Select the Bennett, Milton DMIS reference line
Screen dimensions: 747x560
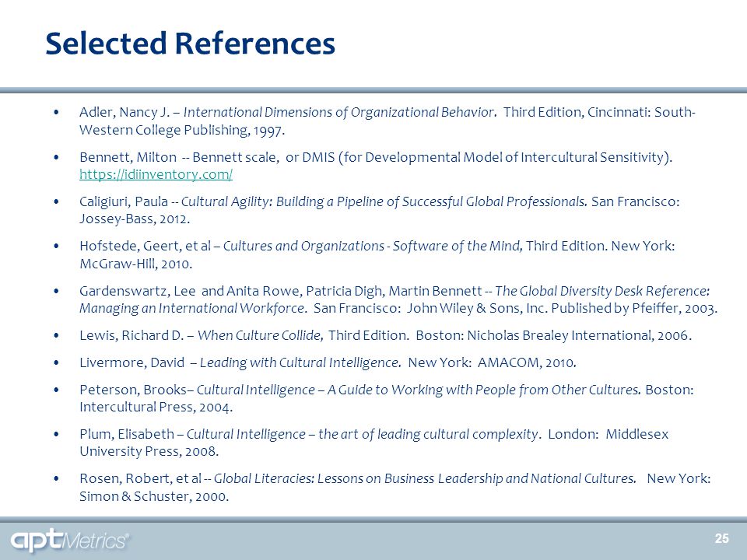pos(376,157)
